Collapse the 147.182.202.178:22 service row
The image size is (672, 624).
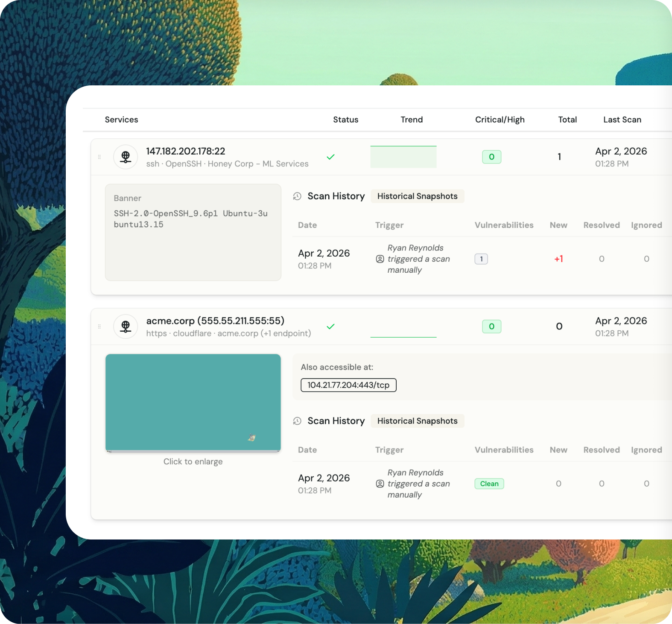pos(381,157)
